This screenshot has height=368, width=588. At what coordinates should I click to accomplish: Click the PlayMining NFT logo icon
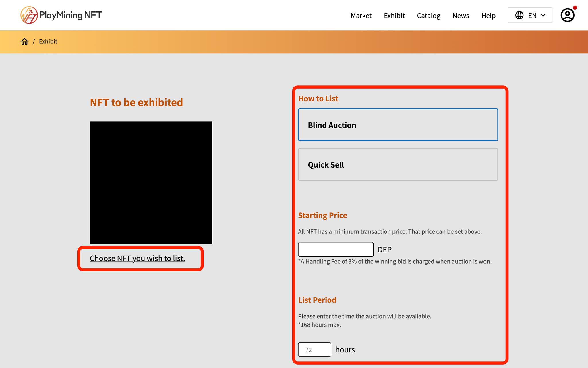click(x=29, y=15)
